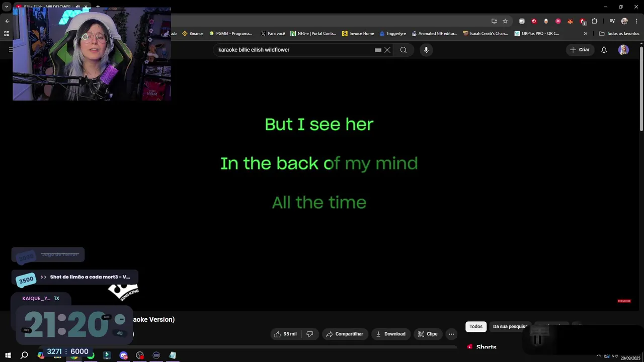The width and height of the screenshot is (644, 362).
Task: Open YouTube notifications bell
Action: pyautogui.click(x=604, y=50)
